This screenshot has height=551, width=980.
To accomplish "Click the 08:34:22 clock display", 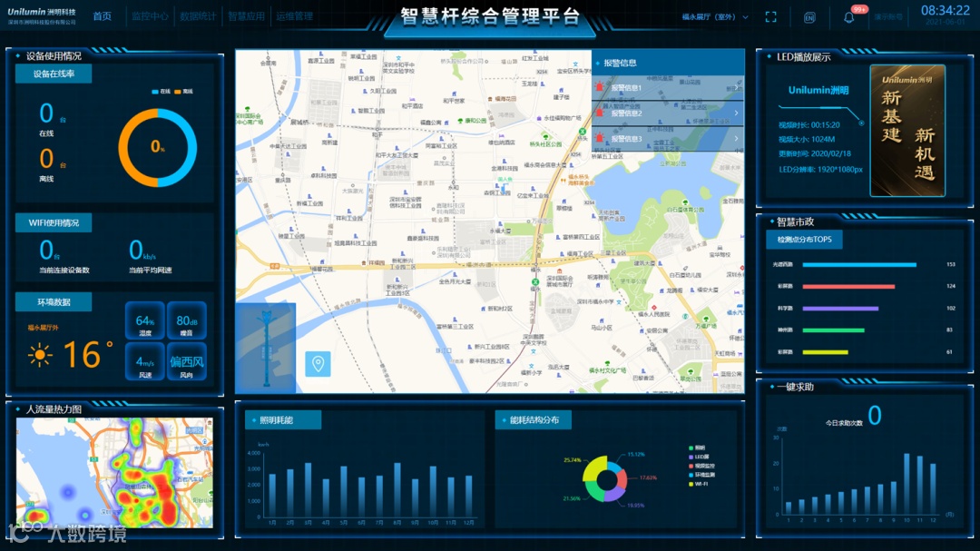I will point(945,11).
